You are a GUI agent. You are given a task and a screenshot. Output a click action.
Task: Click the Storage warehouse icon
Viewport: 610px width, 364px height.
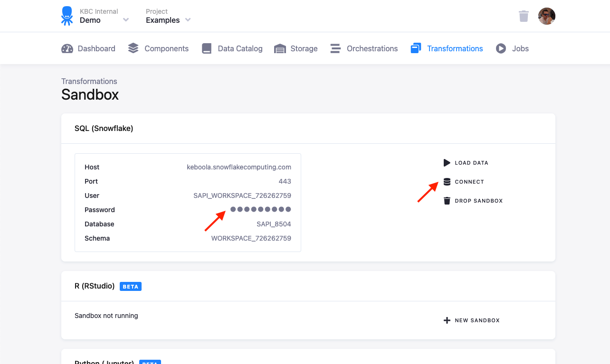(280, 48)
